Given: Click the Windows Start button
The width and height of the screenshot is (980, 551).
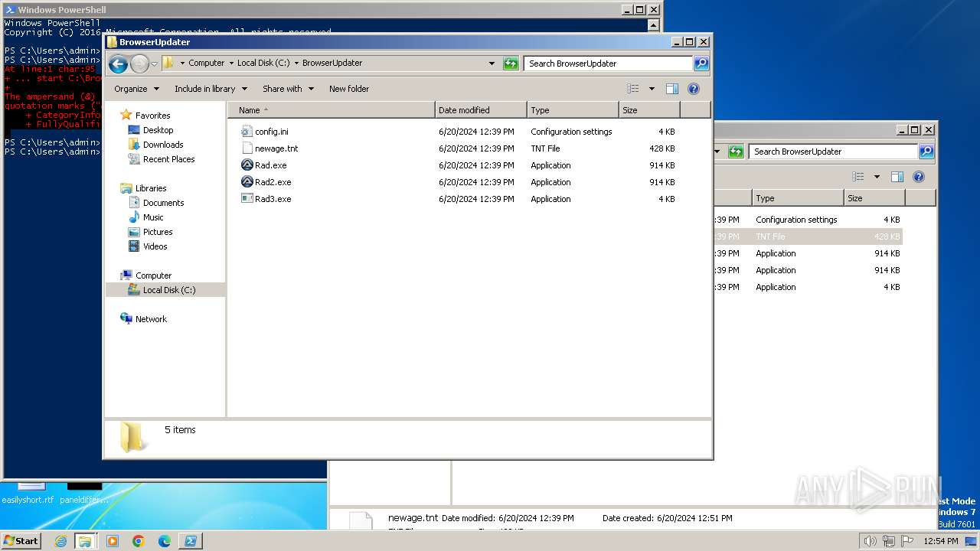Looking at the screenshot, I should 21,540.
